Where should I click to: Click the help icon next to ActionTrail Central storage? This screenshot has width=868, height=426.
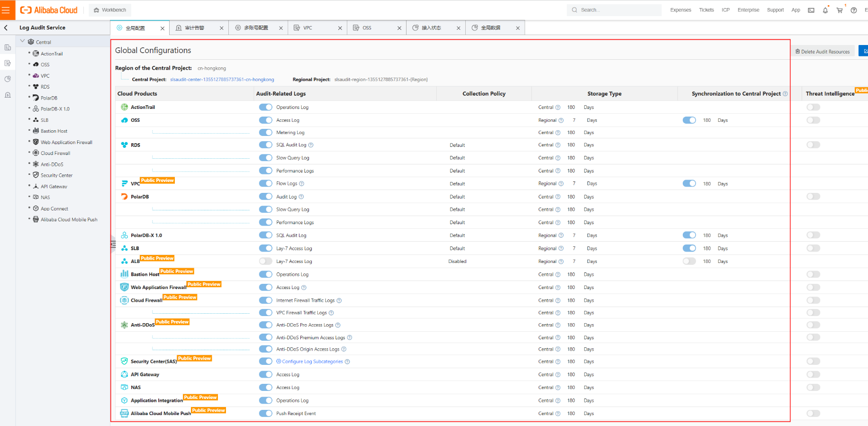(558, 107)
